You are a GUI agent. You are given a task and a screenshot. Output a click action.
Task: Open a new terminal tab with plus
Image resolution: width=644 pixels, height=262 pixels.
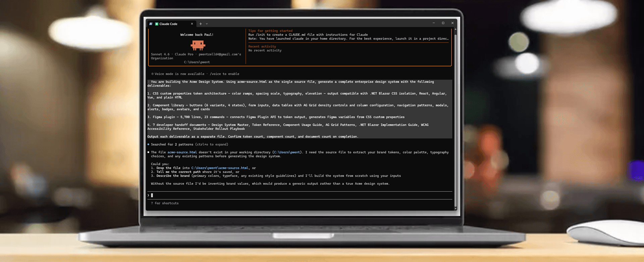(201, 24)
